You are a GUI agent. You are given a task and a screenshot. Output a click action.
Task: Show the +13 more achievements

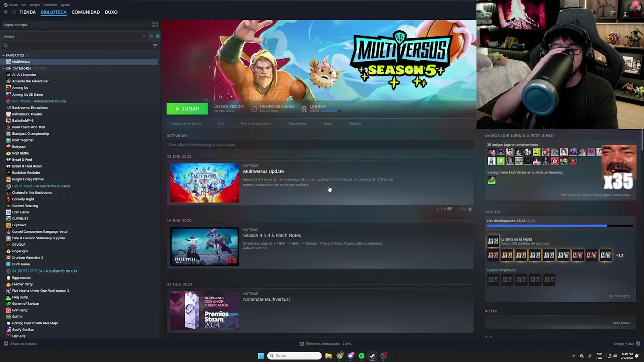point(619,255)
